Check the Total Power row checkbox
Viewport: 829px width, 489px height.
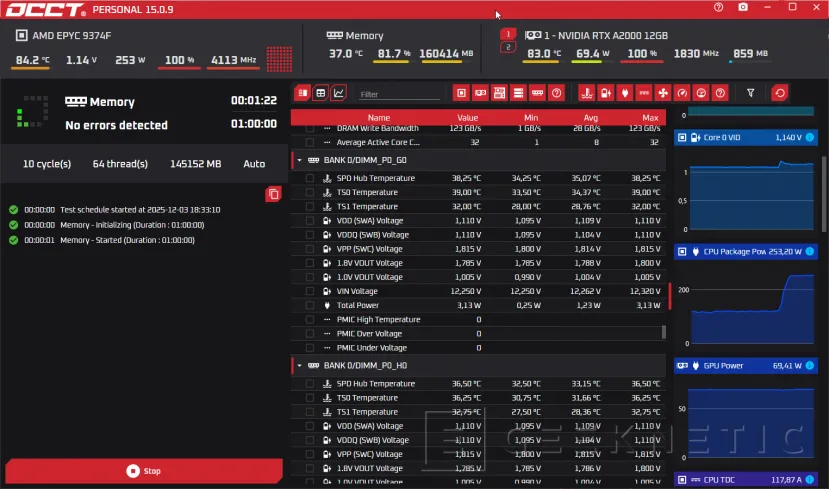click(x=310, y=305)
